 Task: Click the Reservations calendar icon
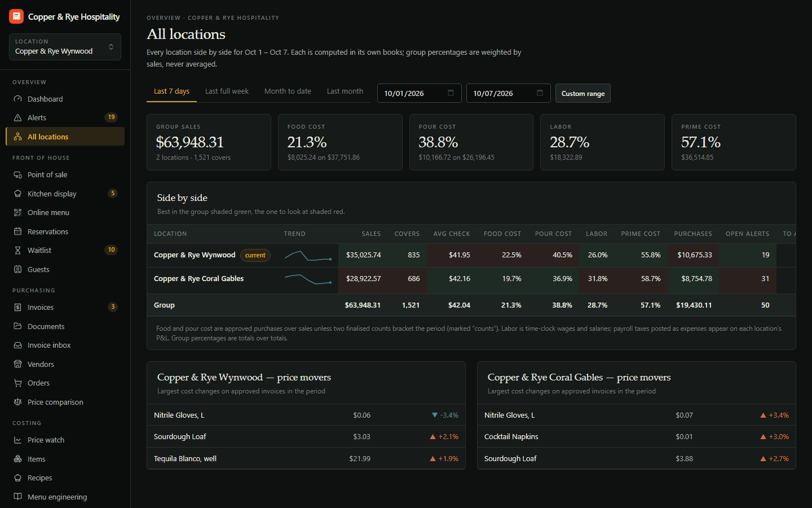17,231
